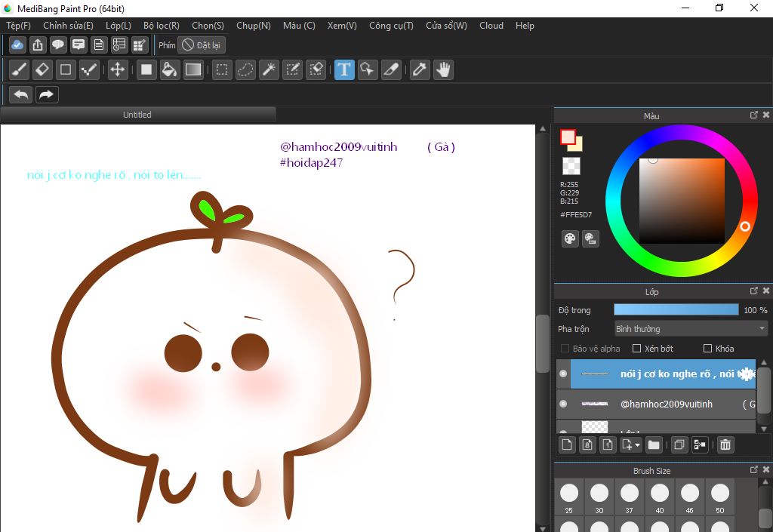
Task: Select the Eraser tool
Action: [x=42, y=69]
